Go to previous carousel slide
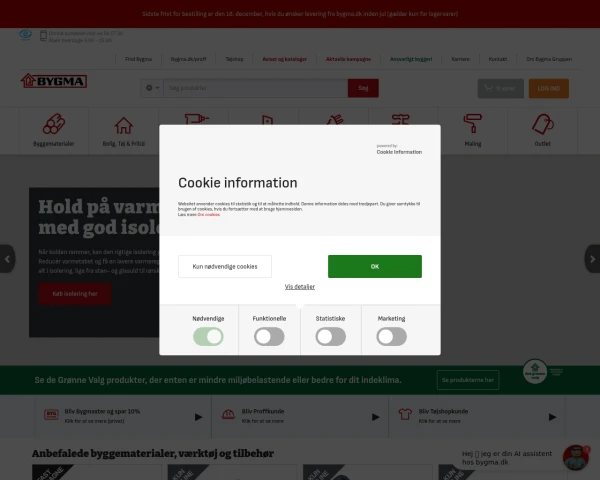This screenshot has height=480, width=600. 7,259
